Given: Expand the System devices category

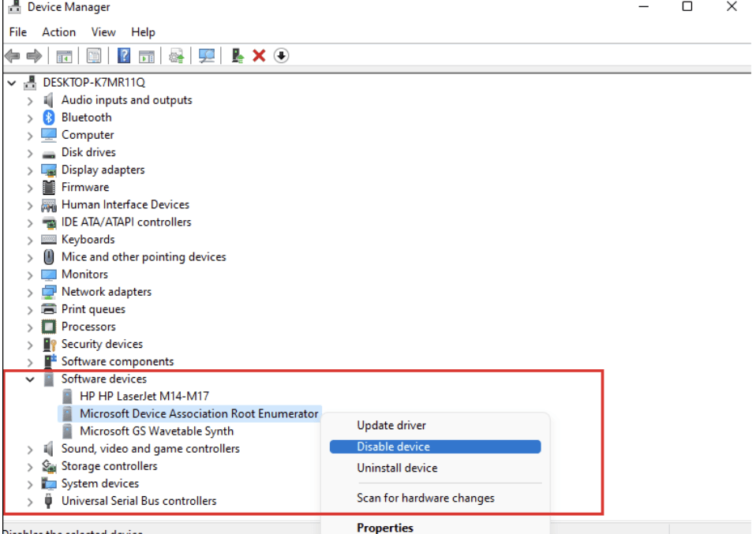Looking at the screenshot, I should 30,484.
